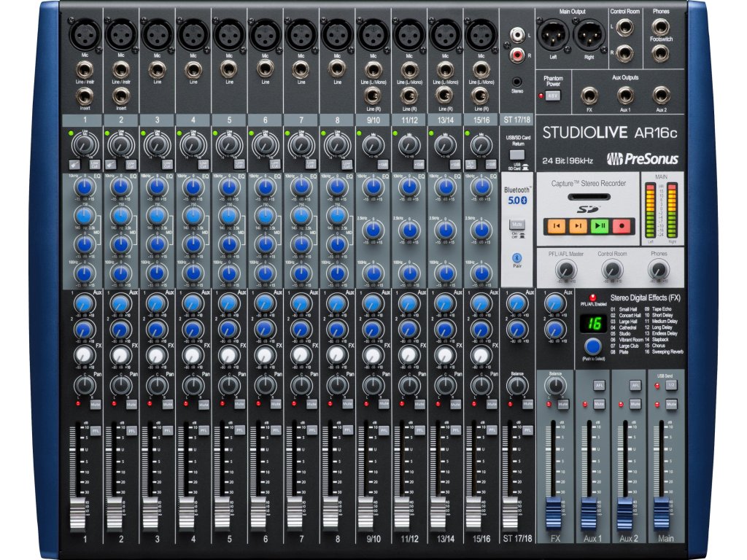747x560 pixels.
Task: Click the channel 8 fader cap
Action: click(x=331, y=514)
